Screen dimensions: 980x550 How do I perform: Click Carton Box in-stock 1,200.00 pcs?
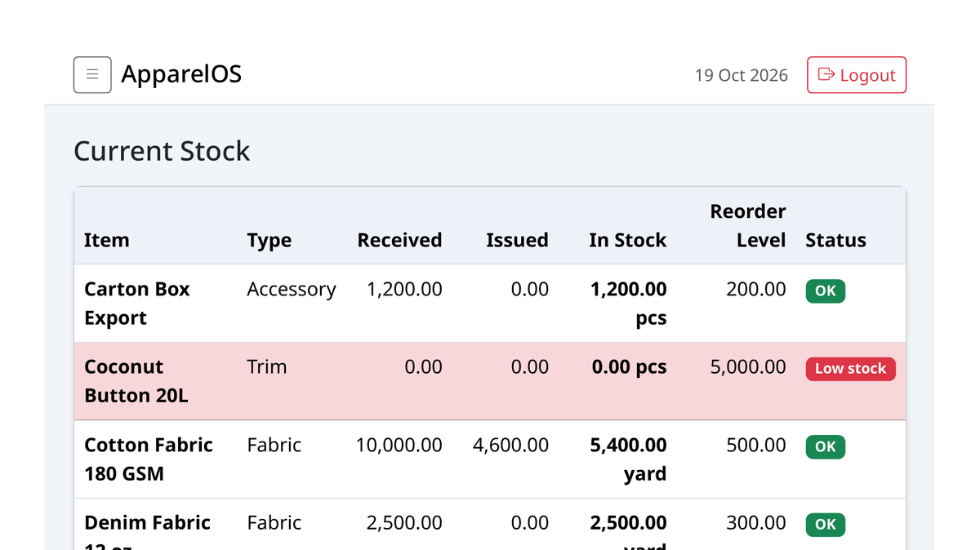point(629,304)
